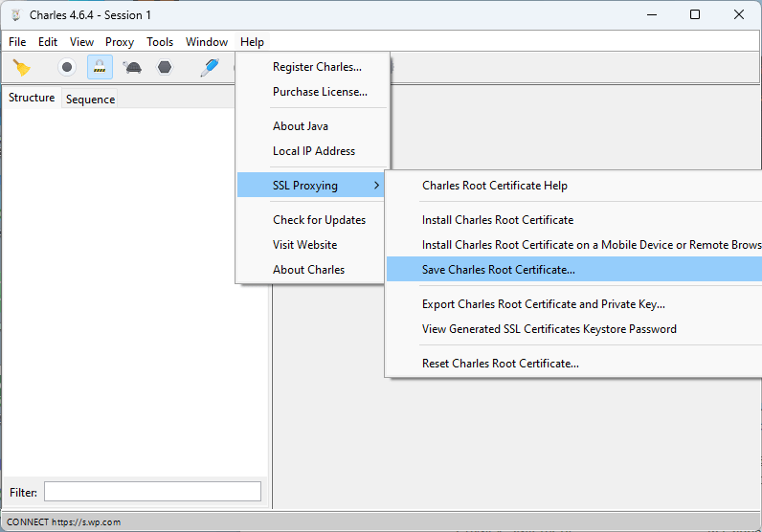Toggle the turtle Throttling icon

tap(132, 67)
